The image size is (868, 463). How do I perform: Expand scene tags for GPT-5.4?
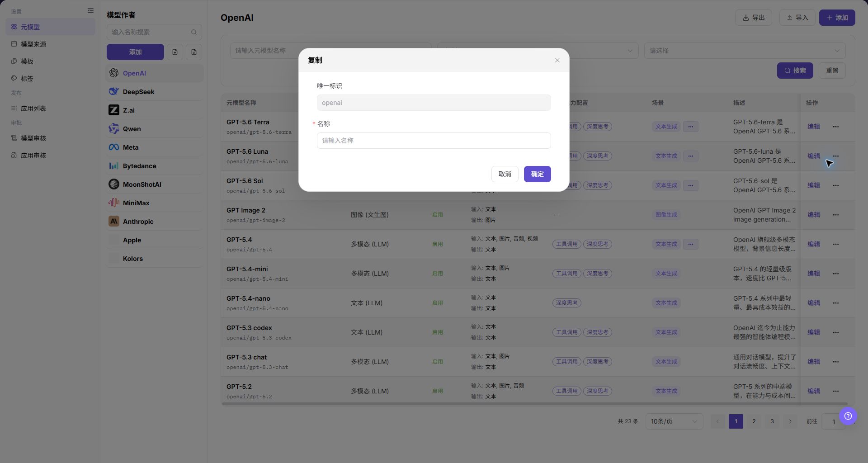click(690, 244)
